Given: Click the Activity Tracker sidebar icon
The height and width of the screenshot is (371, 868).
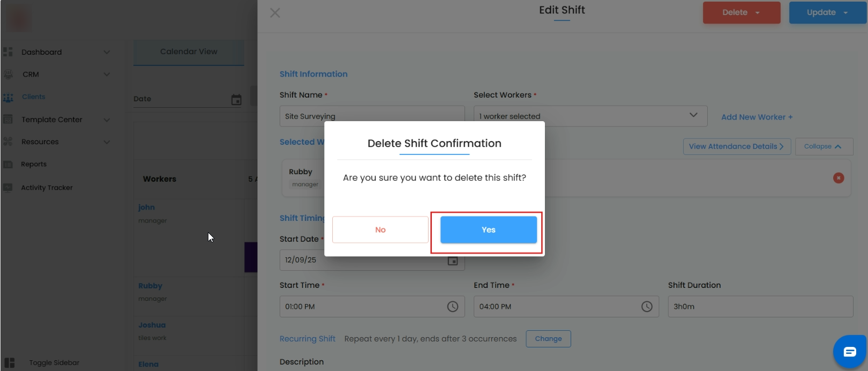Looking at the screenshot, I should coord(8,188).
